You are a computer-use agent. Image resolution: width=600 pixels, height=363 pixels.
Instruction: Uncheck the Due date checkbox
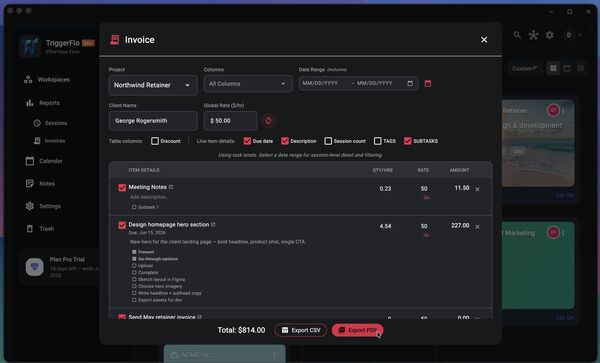point(247,141)
